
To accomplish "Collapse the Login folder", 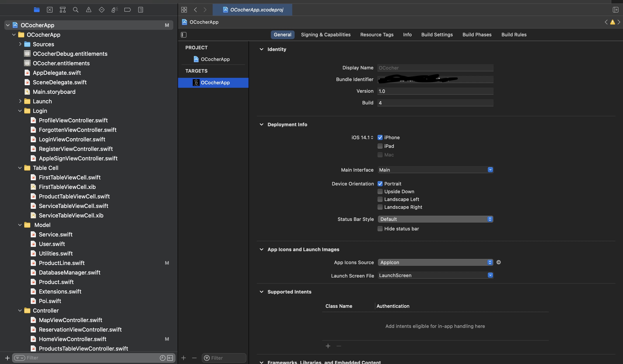I will point(20,111).
